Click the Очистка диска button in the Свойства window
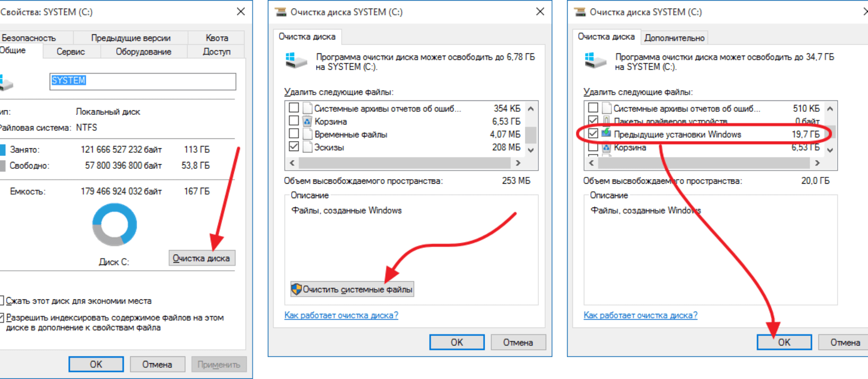 pos(202,258)
